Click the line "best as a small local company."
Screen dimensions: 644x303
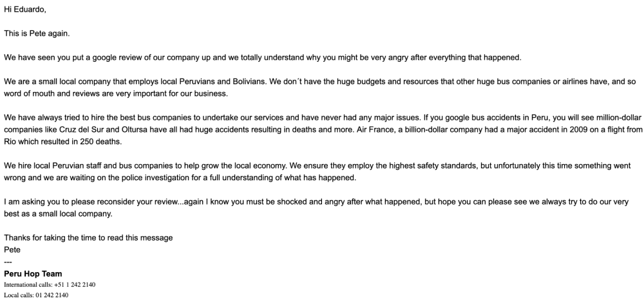pyautogui.click(x=58, y=214)
